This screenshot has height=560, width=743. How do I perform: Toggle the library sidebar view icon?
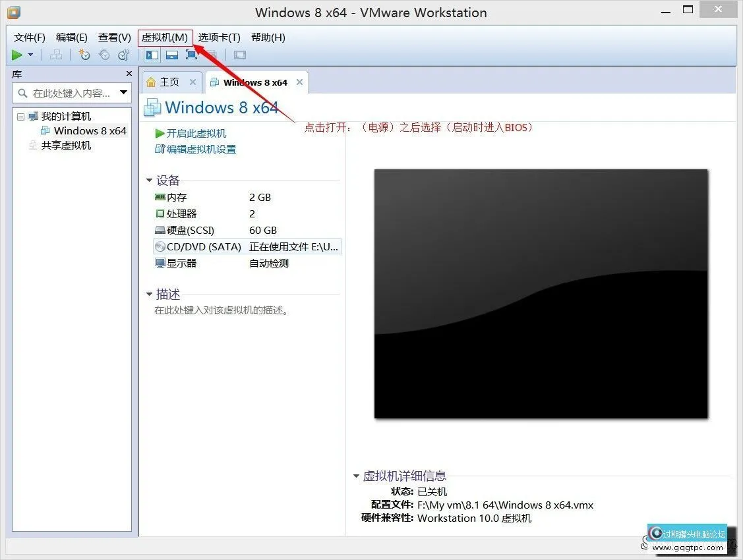click(152, 55)
